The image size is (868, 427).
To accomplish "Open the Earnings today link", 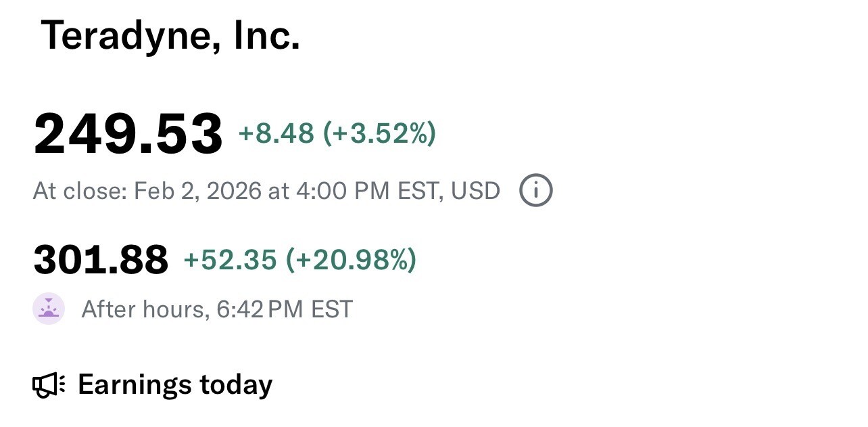I will pyautogui.click(x=174, y=385).
